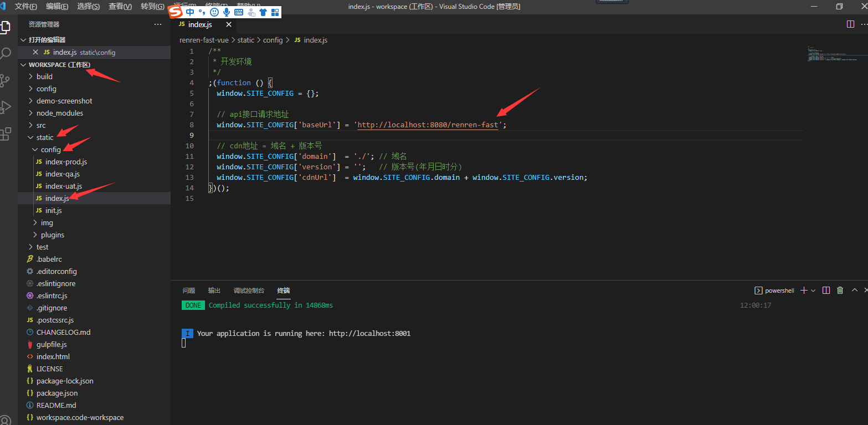Open the Extensions view
Viewport: 868px width, 425px height.
coord(5,134)
